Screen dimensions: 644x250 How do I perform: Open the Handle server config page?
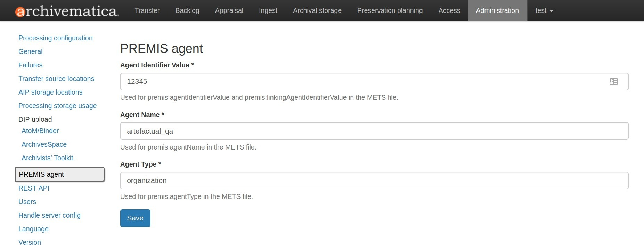(x=49, y=215)
